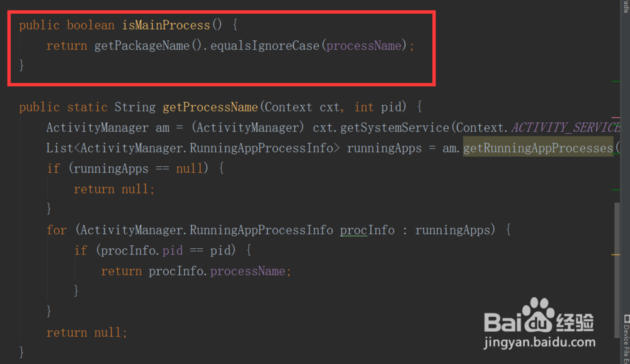Click the processName field in equalsIgnoreCase call
The image size is (630, 364).
[364, 45]
